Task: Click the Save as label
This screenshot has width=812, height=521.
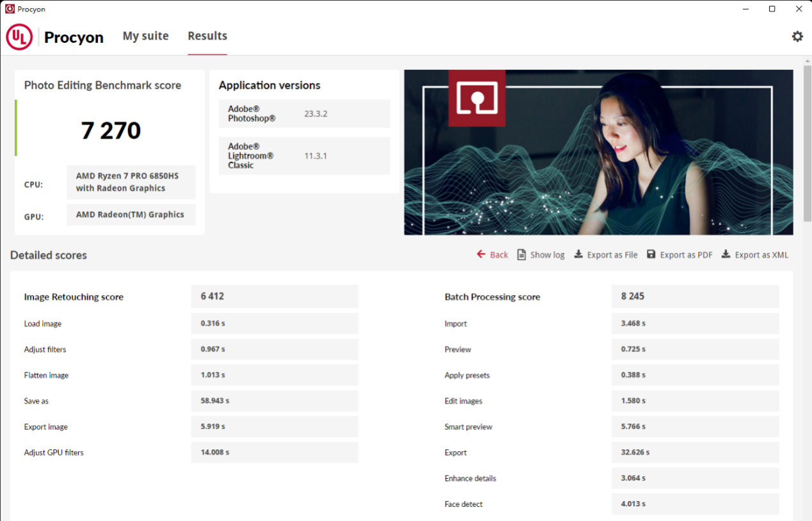Action: (37, 401)
